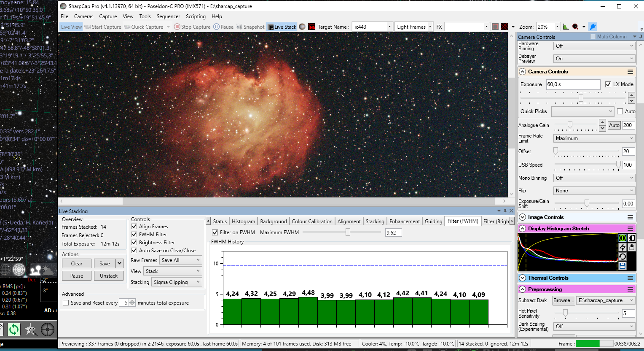Viewport: 644px width, 351px height.
Task: Click the red magnifier focus icon
Action: pos(575,27)
